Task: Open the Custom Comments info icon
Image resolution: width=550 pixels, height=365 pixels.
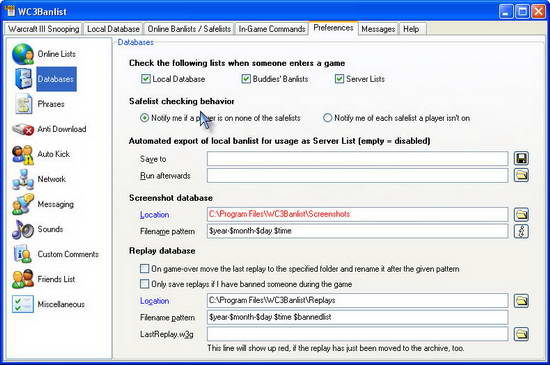Action: pyautogui.click(x=23, y=254)
